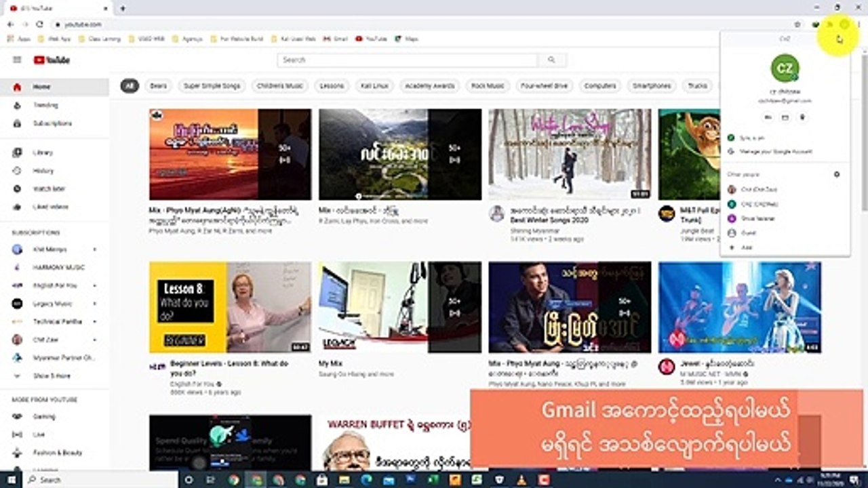Screen dimensions: 868x488
Task: Open the Web App bookmark folder
Action: point(54,39)
